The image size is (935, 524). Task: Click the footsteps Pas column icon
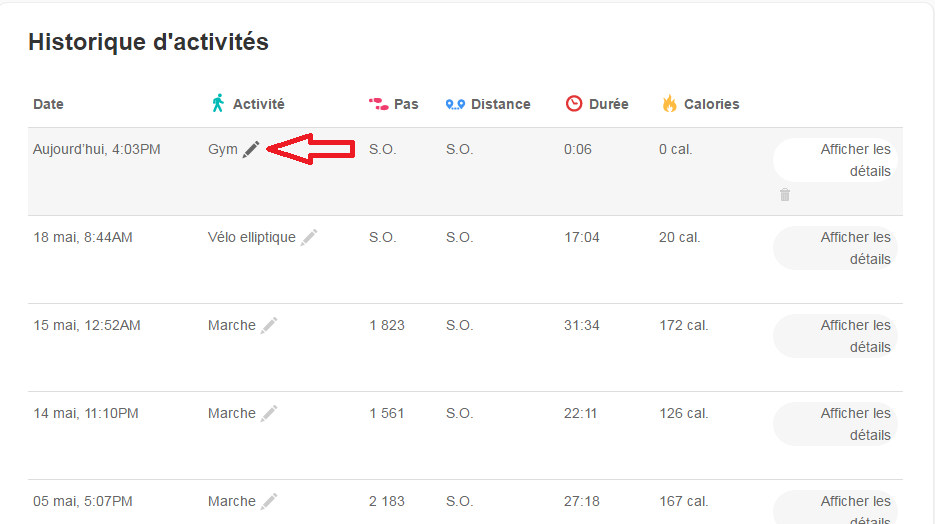(378, 103)
